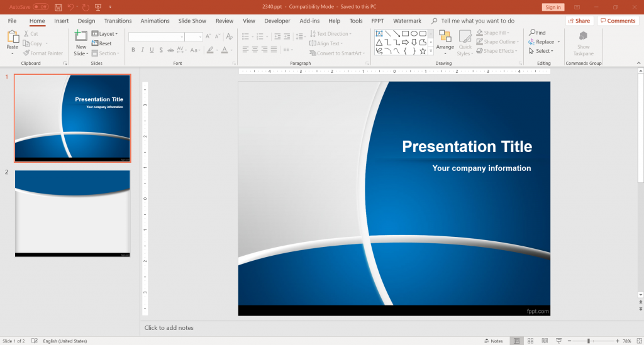The width and height of the screenshot is (644, 345).
Task: Click zoom out minus button
Action: pos(569,341)
